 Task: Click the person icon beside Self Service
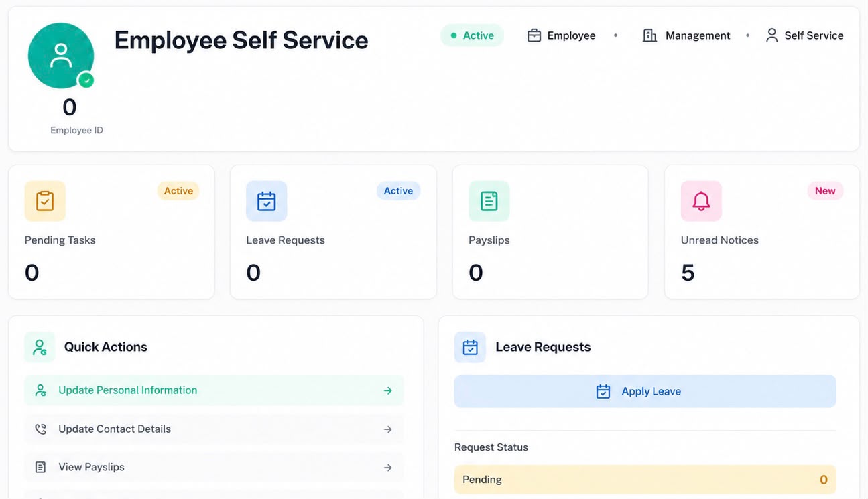pyautogui.click(x=771, y=35)
